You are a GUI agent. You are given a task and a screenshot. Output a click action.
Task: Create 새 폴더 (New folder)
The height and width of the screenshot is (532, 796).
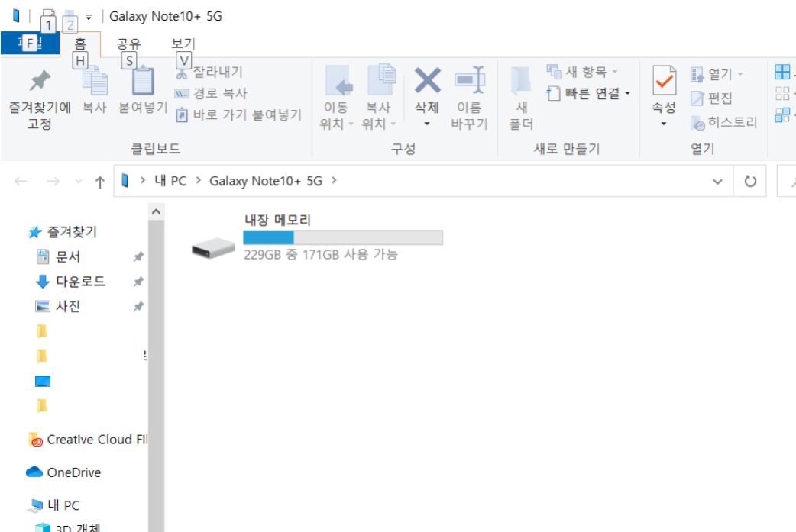point(521,98)
